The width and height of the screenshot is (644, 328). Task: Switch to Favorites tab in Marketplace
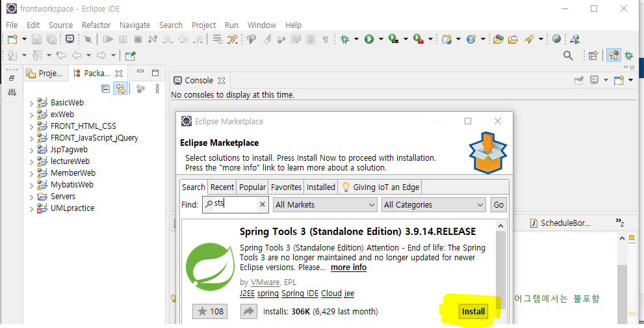click(x=286, y=187)
